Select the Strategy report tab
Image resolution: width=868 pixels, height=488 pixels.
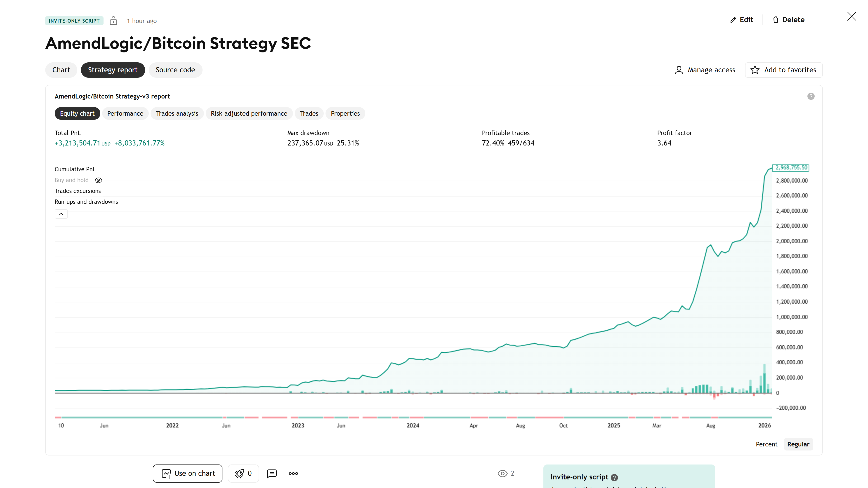pos(113,70)
